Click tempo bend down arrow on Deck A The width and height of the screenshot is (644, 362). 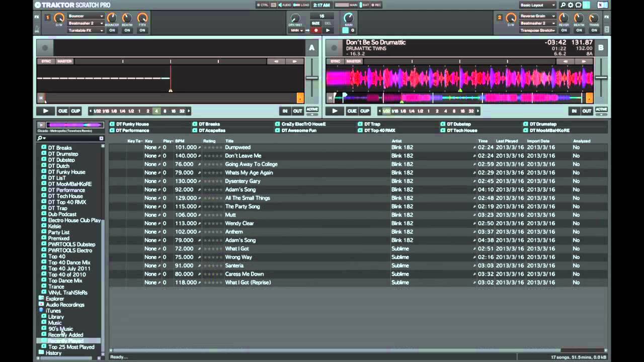click(x=276, y=61)
